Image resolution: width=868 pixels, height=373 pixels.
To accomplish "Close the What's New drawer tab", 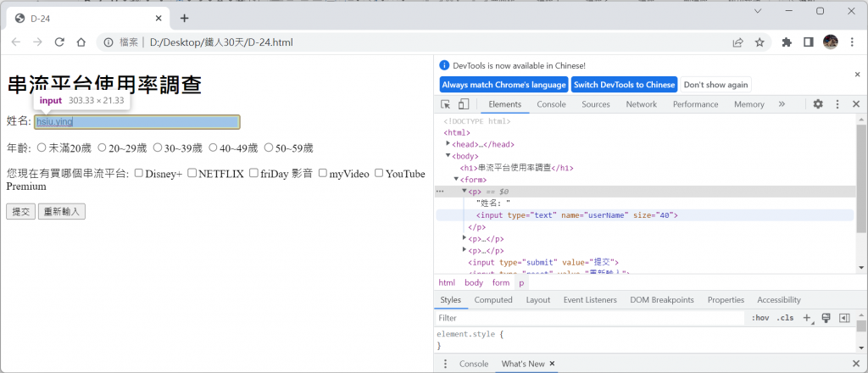I will coord(552,364).
